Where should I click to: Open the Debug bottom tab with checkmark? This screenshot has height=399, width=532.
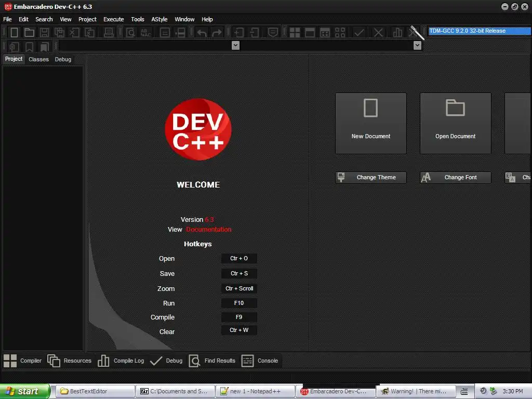tap(166, 361)
